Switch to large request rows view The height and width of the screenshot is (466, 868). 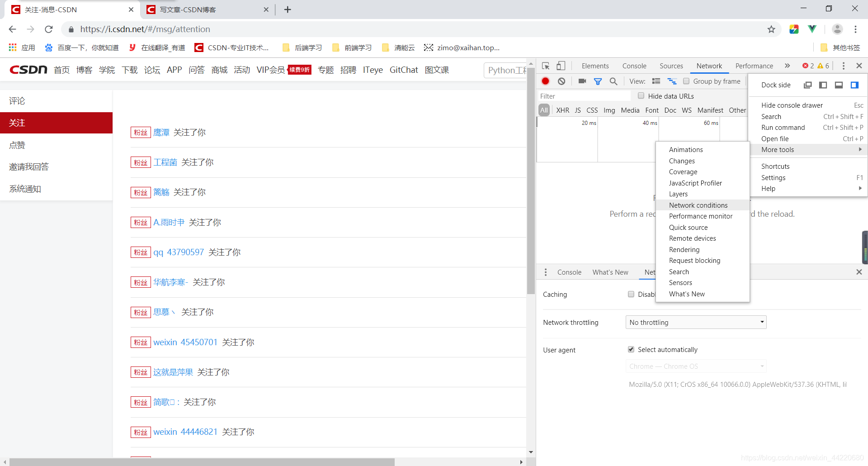tap(656, 81)
